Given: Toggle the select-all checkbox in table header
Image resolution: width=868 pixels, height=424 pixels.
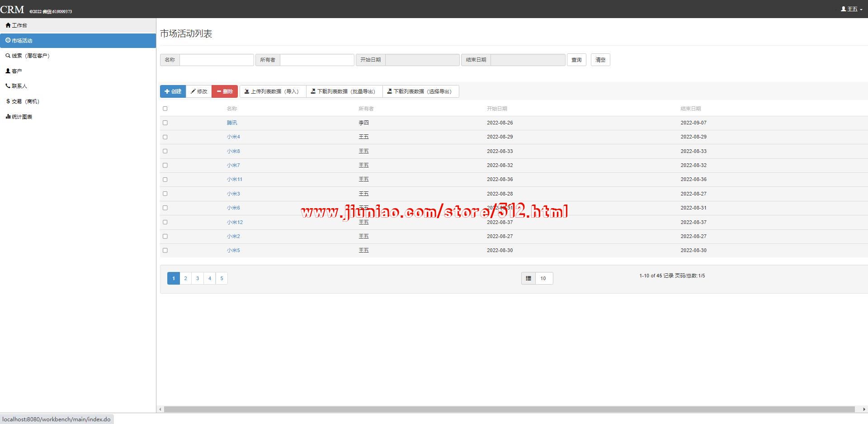Looking at the screenshot, I should [165, 109].
